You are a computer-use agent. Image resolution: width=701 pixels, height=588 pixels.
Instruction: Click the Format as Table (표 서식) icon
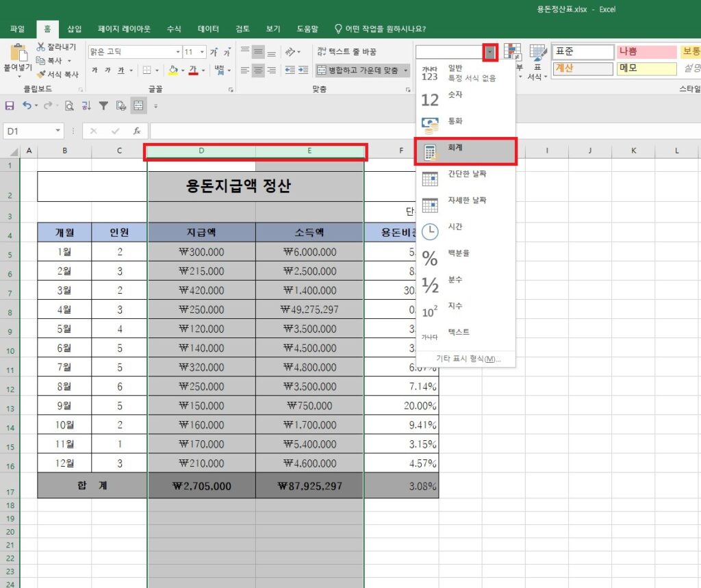(538, 62)
